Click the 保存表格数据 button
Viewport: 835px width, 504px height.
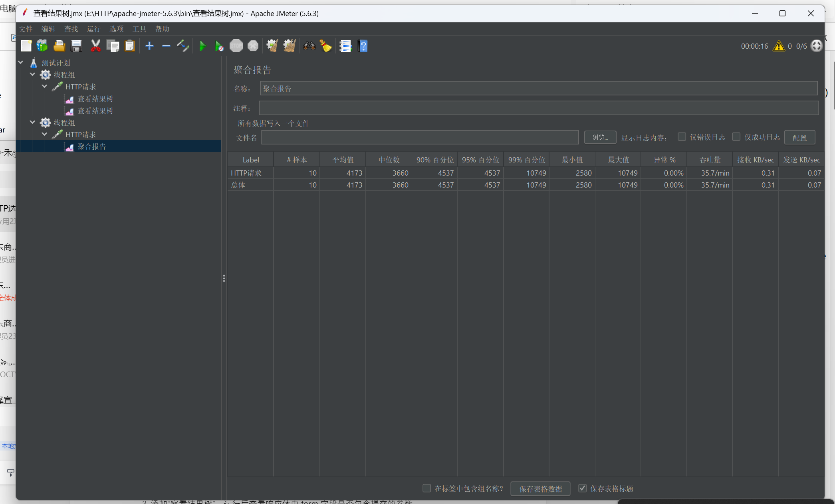click(x=540, y=489)
